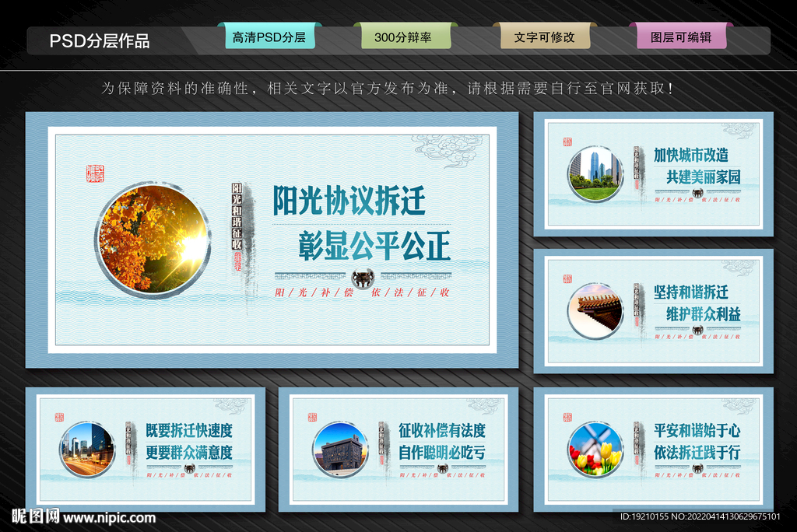Viewport: 797px width, 532px height.
Task: Click the bronze ding icon on large banner
Action: click(363, 278)
